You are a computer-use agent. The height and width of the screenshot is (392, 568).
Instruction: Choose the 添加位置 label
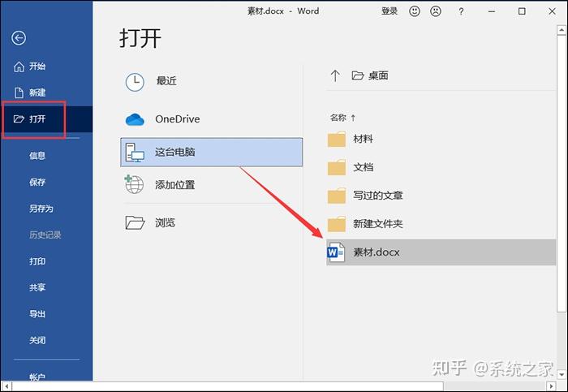coord(175,185)
